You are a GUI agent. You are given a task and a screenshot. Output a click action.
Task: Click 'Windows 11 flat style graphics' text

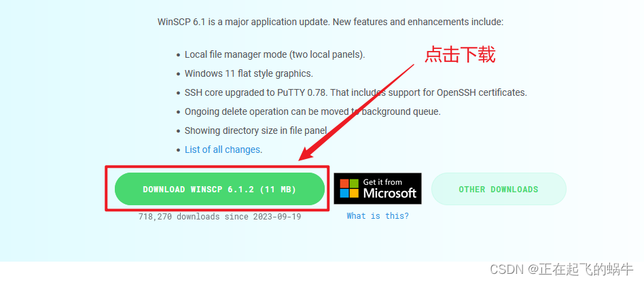click(x=249, y=73)
